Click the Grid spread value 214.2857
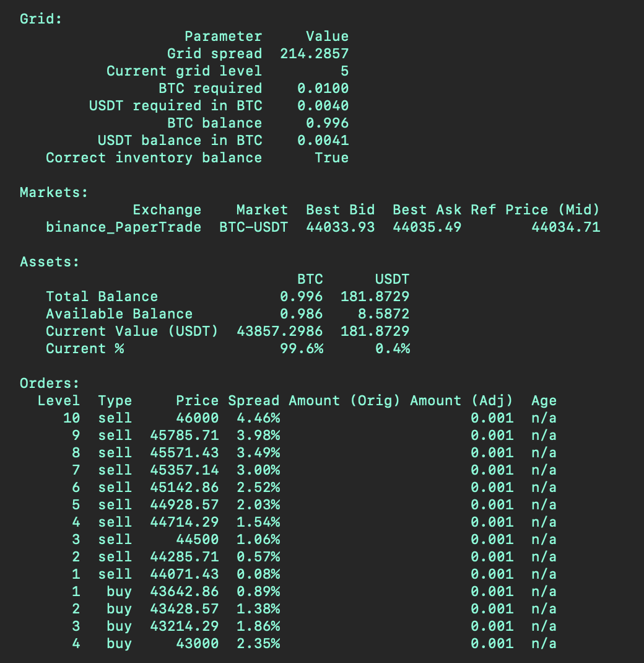 coord(314,54)
